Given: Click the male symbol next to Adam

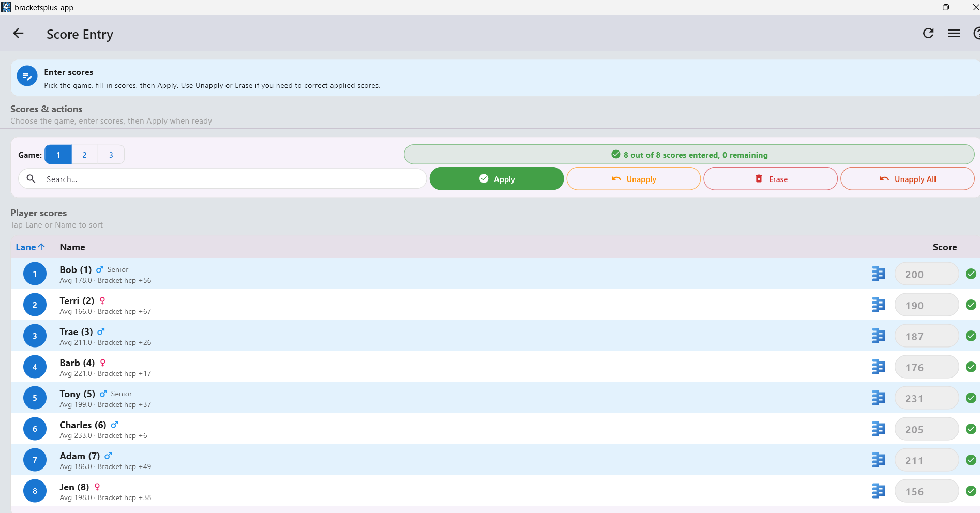Looking at the screenshot, I should [108, 456].
